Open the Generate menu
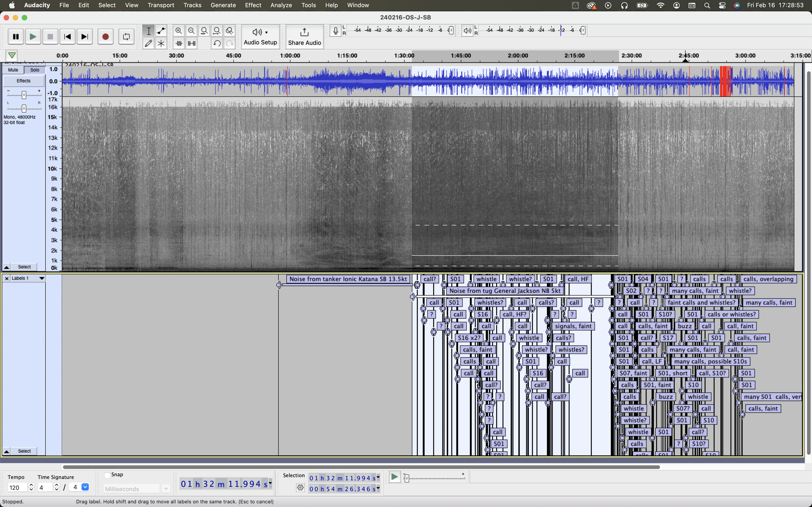Screen dimensions: 812x507 pos(223,5)
